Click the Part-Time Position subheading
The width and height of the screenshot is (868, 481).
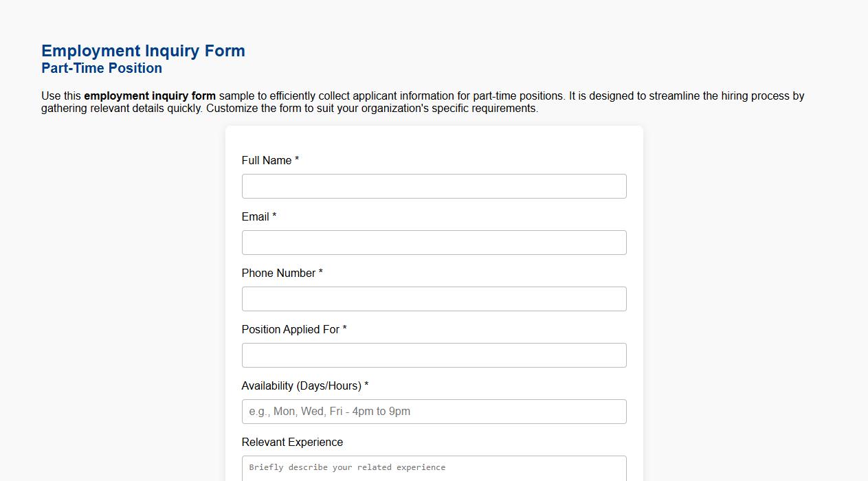click(x=101, y=68)
